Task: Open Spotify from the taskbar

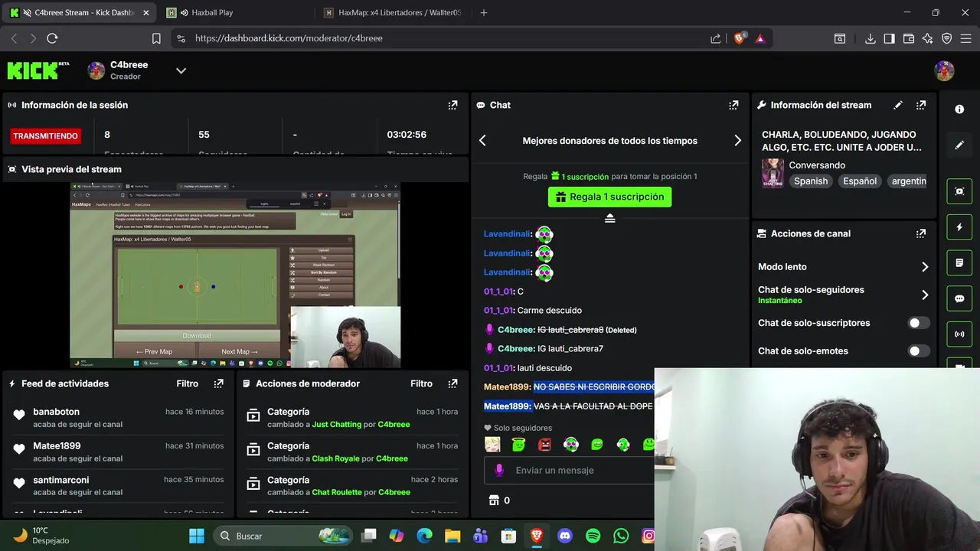Action: pos(593,536)
